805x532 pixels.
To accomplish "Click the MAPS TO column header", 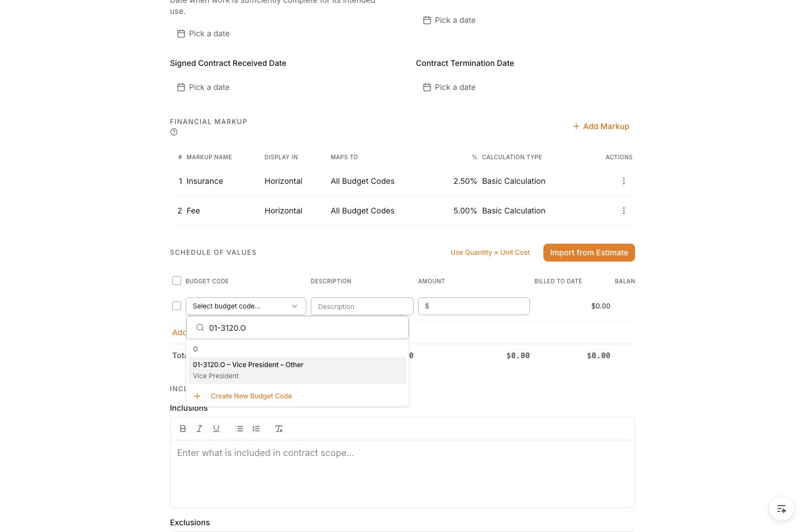I will pyautogui.click(x=344, y=157).
